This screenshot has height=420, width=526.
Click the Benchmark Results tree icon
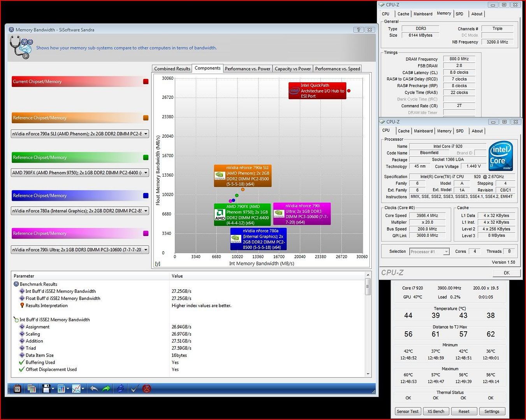[16, 284]
